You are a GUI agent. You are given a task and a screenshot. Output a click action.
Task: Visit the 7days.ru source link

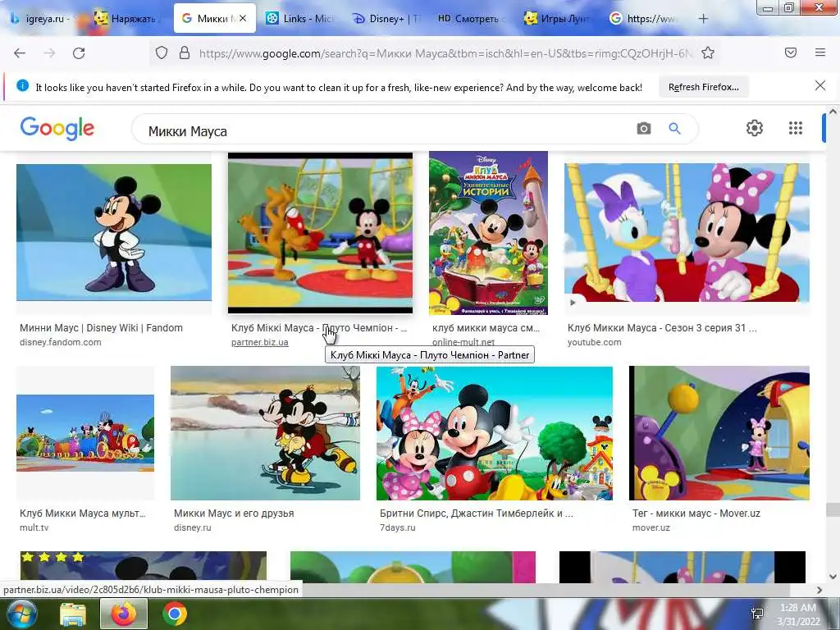pyautogui.click(x=398, y=527)
